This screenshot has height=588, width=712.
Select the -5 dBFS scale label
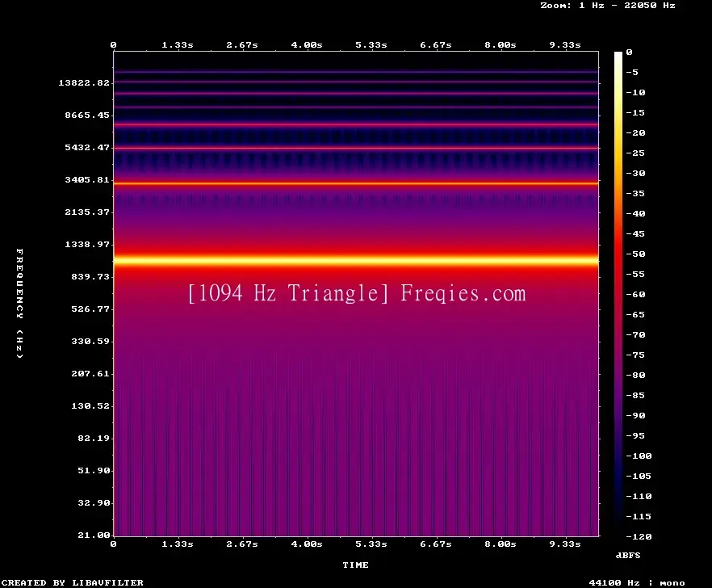click(x=632, y=72)
